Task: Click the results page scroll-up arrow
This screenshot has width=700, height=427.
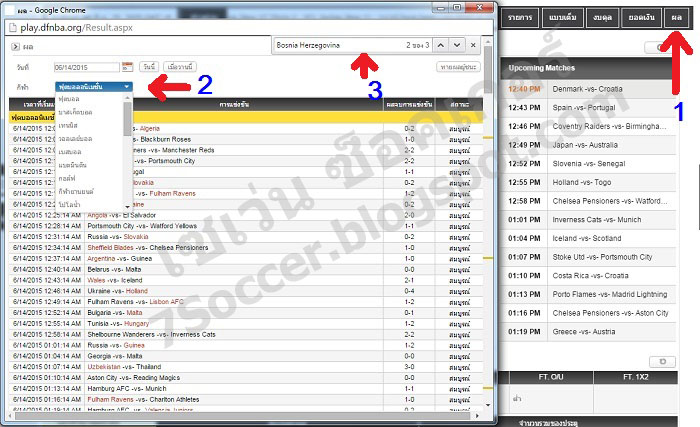Action: (488, 42)
